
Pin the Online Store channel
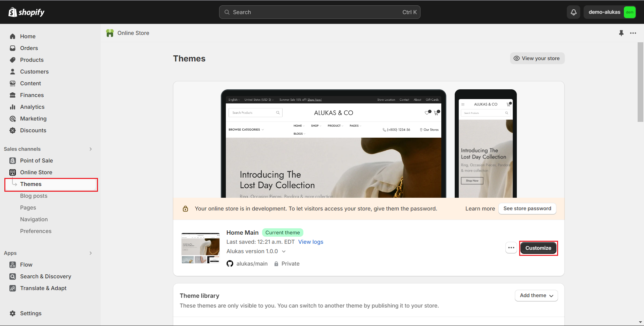point(621,33)
